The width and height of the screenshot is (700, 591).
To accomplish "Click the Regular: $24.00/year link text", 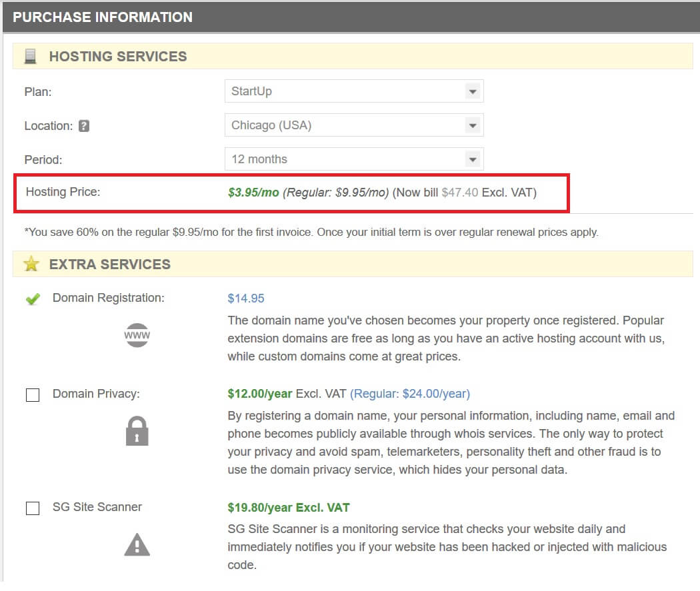I will 410,394.
